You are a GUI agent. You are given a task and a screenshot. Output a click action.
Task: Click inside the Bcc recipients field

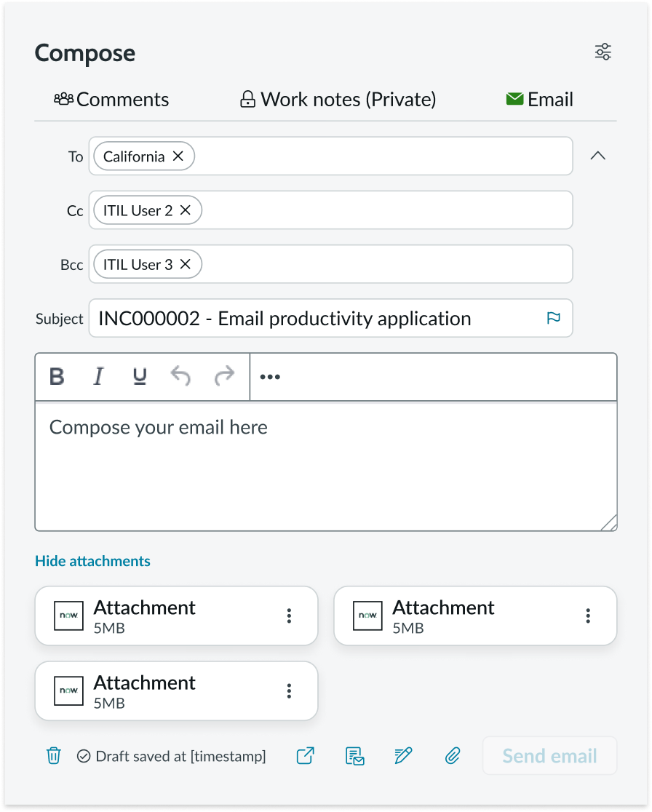(x=331, y=264)
